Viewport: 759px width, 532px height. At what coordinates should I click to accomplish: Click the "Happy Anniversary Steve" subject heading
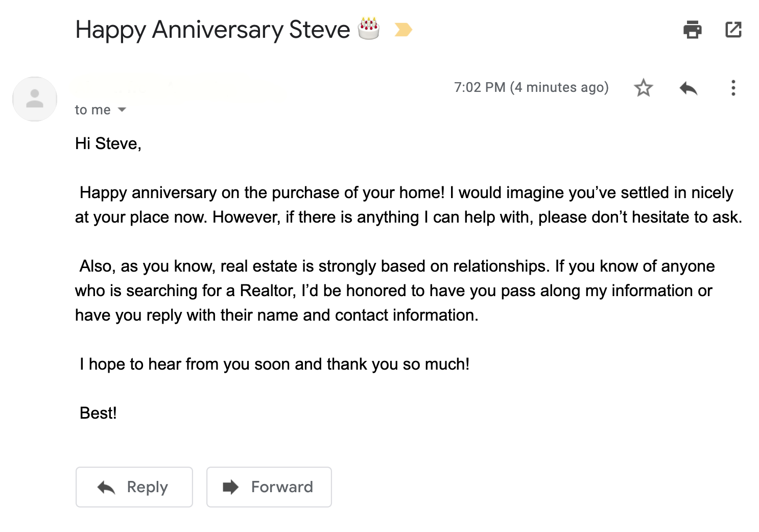click(212, 30)
